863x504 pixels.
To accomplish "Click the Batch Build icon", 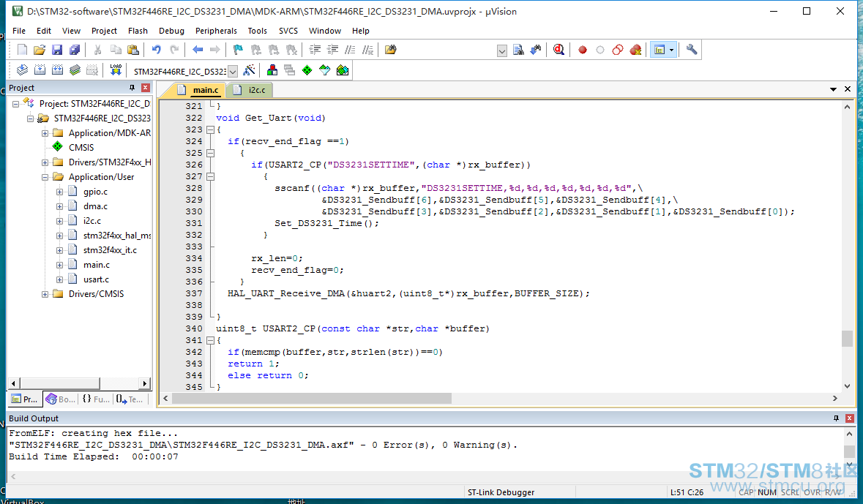I will tap(75, 70).
